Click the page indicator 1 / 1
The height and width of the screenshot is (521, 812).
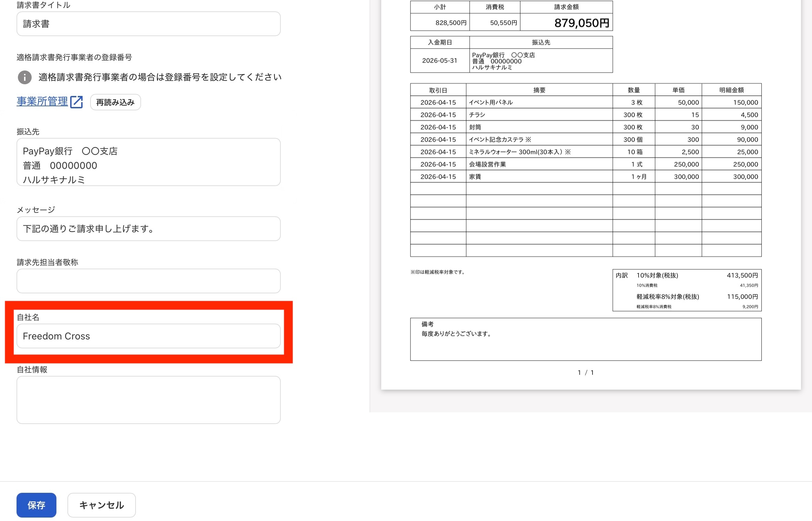point(586,372)
